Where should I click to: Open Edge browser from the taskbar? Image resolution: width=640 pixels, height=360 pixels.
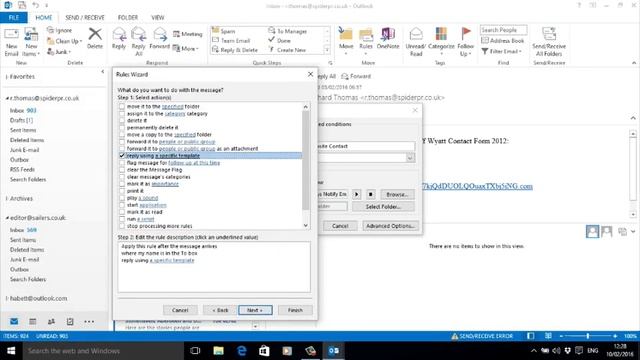(242, 351)
